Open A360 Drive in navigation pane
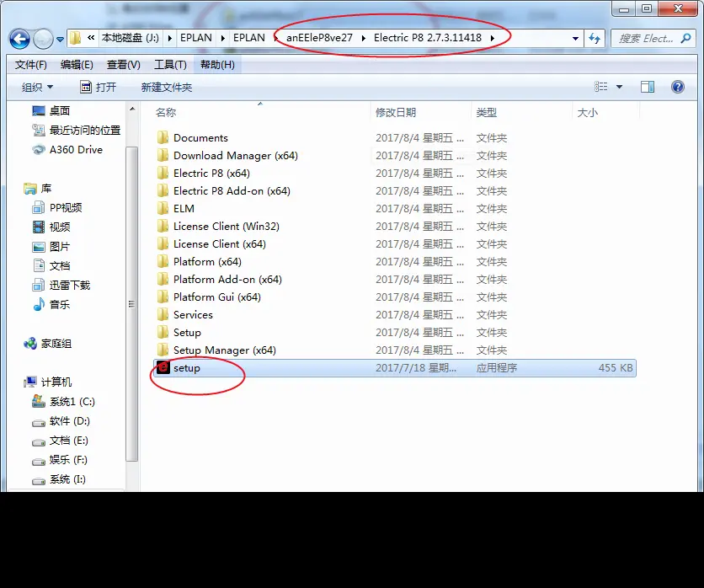This screenshot has width=704, height=588. [67, 150]
